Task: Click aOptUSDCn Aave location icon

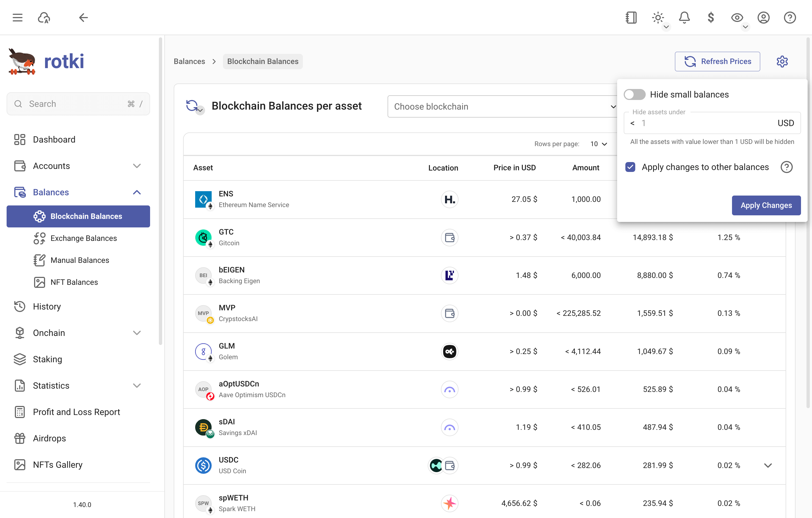Action: pyautogui.click(x=449, y=389)
